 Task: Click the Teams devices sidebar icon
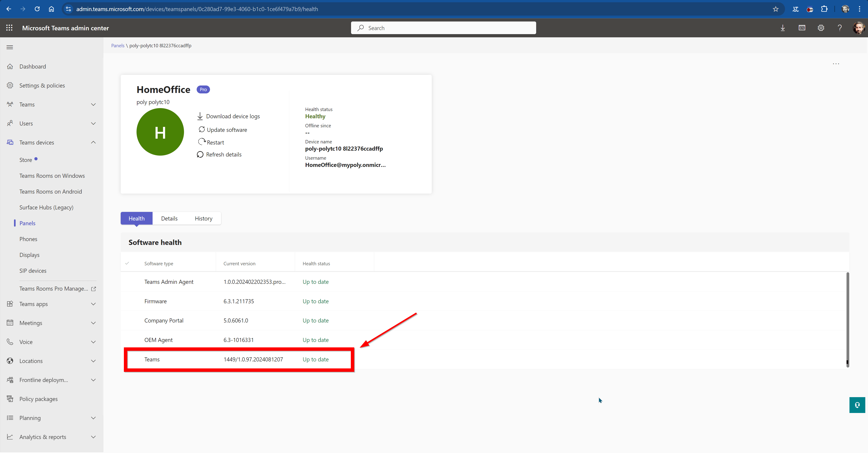pos(10,142)
